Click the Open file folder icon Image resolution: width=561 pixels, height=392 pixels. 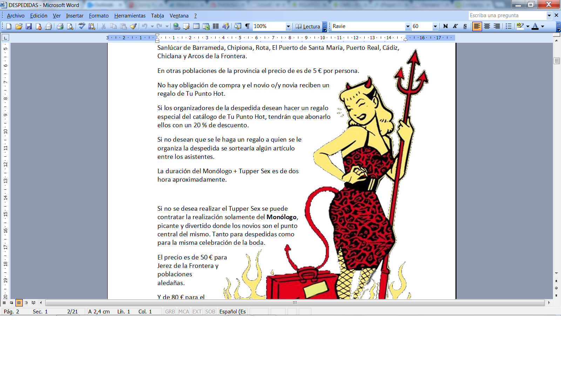coord(19,26)
